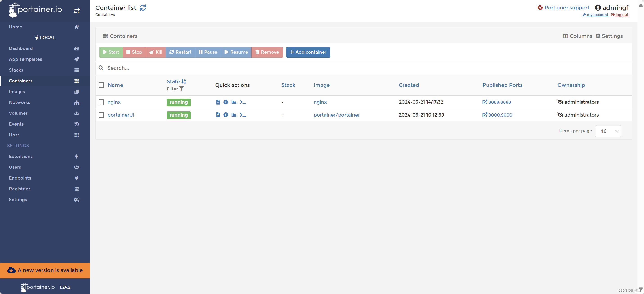Check the nginx container checkbox
Image resolution: width=644 pixels, height=294 pixels.
101,102
